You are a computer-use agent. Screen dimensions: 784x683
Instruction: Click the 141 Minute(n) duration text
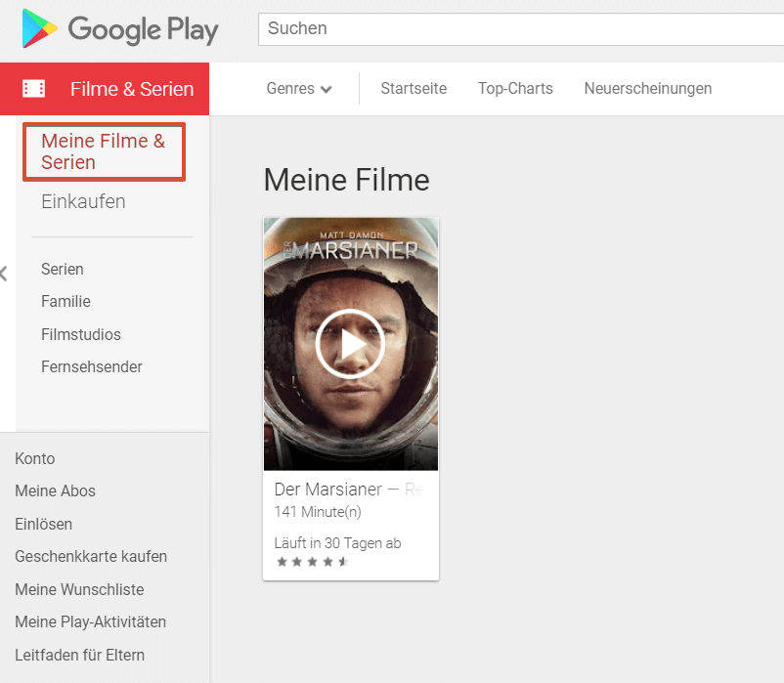pos(318,512)
